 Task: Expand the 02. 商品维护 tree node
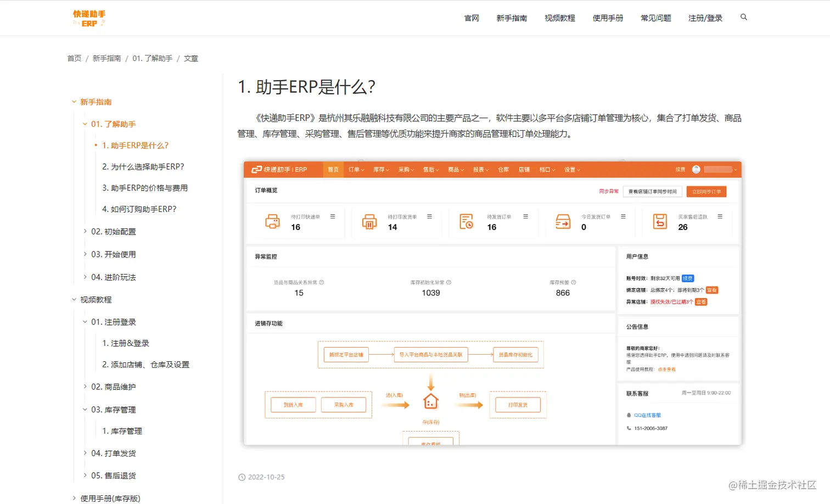pos(85,387)
